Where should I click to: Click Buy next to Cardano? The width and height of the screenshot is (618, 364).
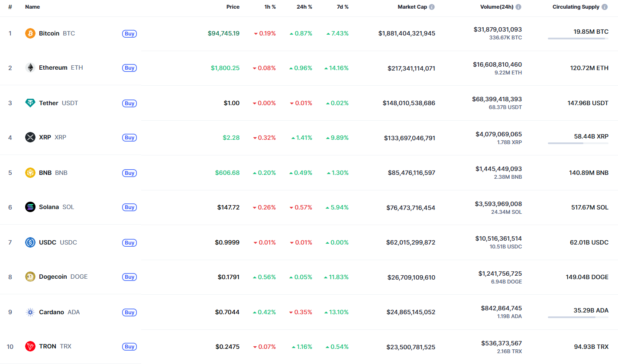coord(129,312)
